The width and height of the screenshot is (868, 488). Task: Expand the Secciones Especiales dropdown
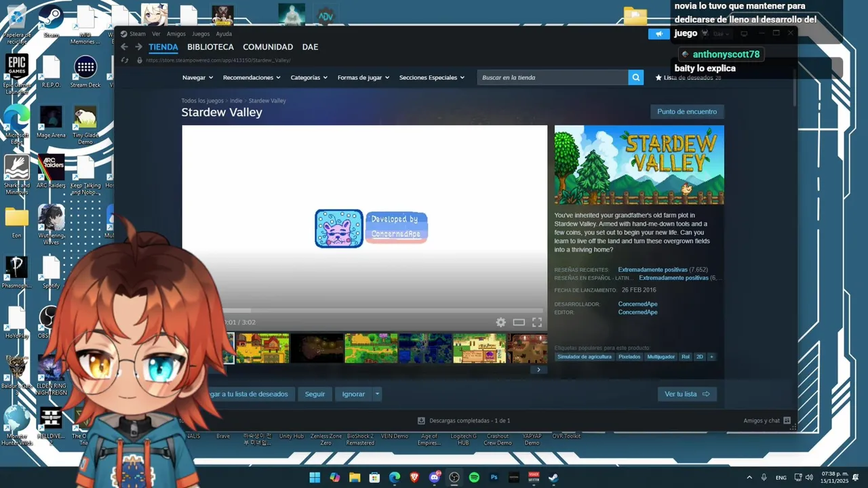(432, 77)
